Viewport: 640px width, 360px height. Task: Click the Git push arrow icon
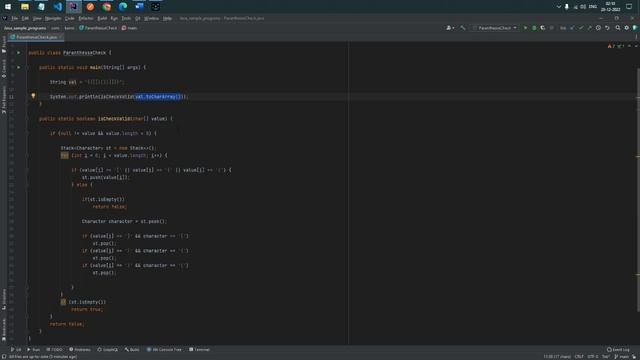[x=589, y=28]
